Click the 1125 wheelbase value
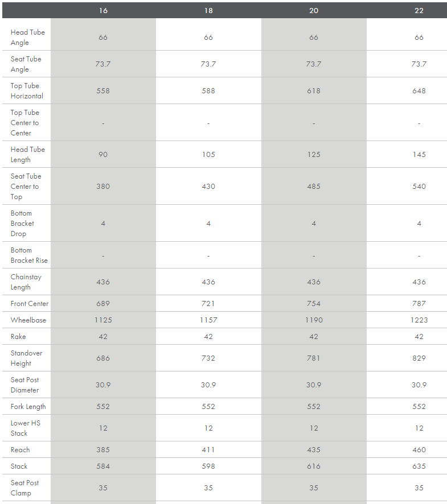447x504 pixels. pyautogui.click(x=103, y=320)
